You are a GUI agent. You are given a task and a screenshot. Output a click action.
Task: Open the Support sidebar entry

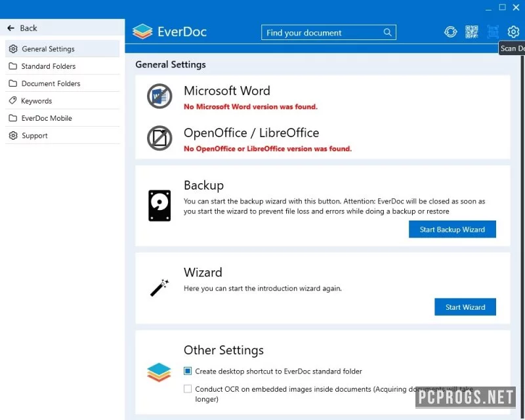pos(62,136)
